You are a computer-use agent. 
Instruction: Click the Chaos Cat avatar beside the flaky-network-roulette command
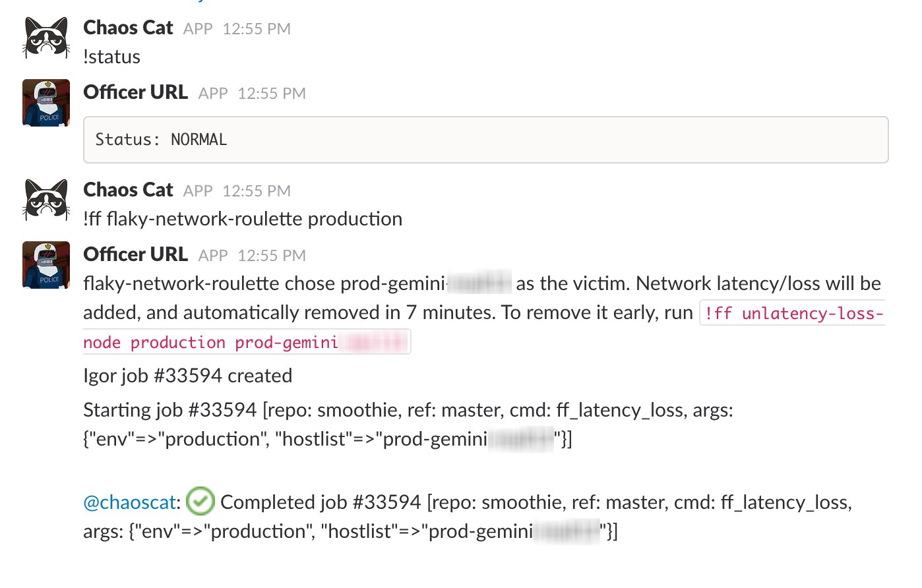(46, 200)
